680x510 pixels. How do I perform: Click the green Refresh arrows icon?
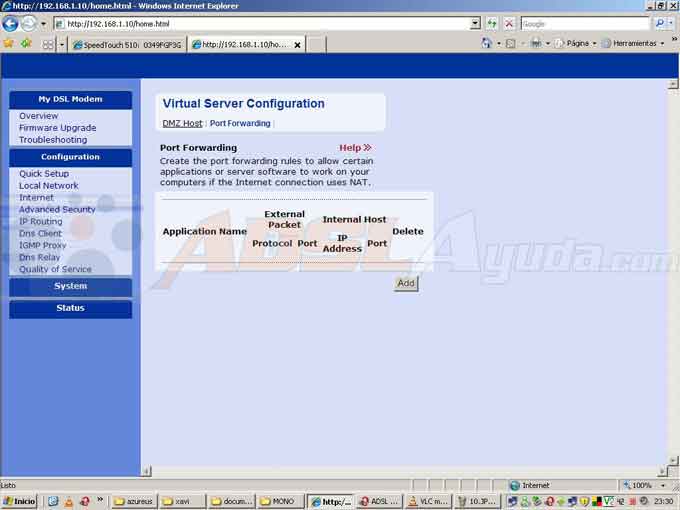(x=492, y=23)
